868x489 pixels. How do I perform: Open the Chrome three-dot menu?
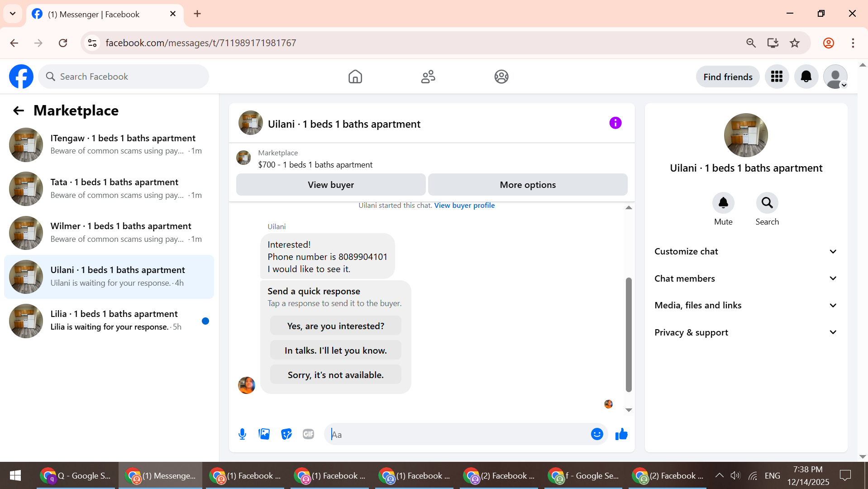[x=853, y=43]
